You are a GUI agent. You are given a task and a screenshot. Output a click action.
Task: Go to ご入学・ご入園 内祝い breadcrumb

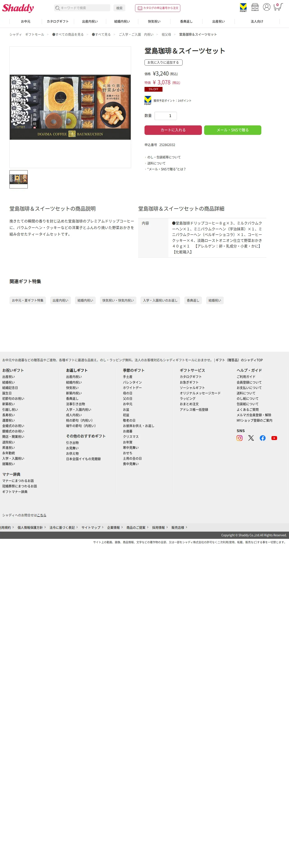click(136, 34)
